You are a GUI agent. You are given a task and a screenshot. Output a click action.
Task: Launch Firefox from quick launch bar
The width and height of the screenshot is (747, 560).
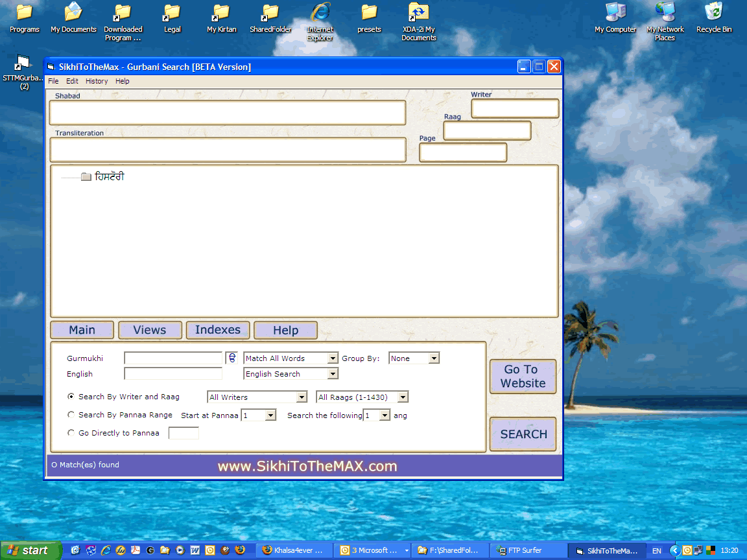(x=240, y=550)
